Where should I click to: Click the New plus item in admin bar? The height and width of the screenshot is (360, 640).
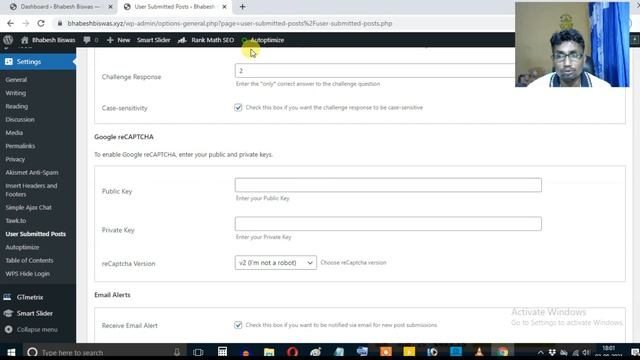tap(118, 40)
